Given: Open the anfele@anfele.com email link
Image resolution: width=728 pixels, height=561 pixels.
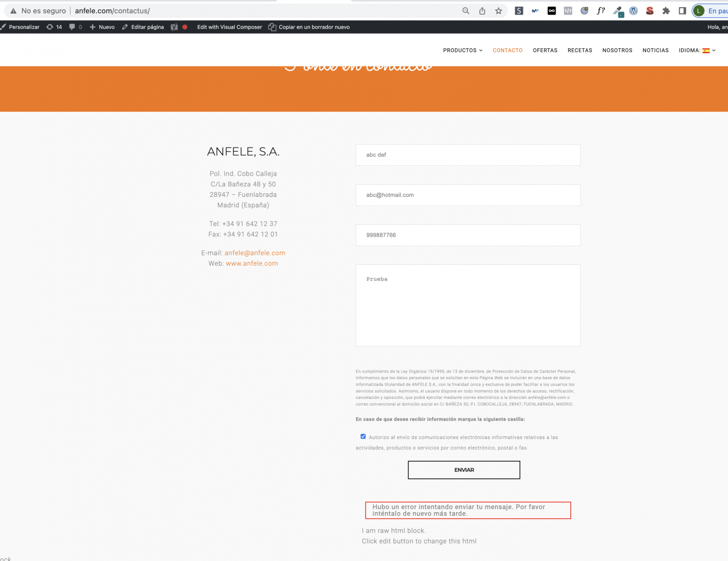Looking at the screenshot, I should pos(255,253).
